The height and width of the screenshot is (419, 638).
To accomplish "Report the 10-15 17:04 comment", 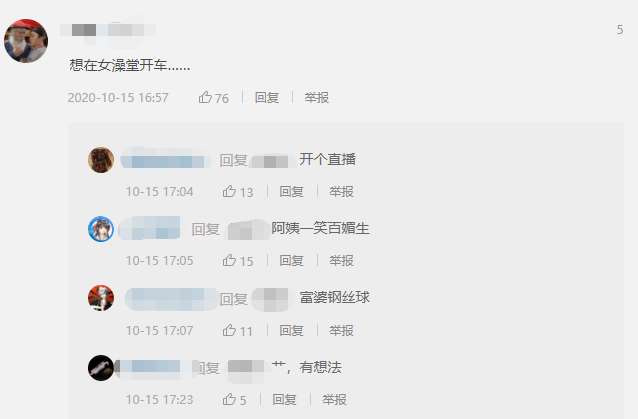I will tap(341, 192).
